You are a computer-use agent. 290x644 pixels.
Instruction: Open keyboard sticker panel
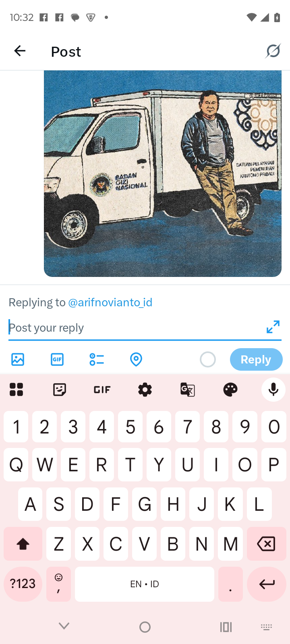pos(60,390)
